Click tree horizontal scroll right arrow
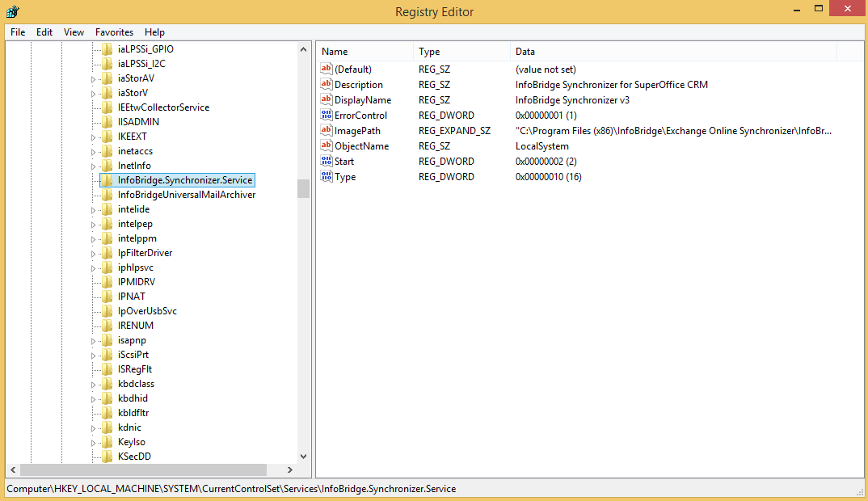 [289, 469]
